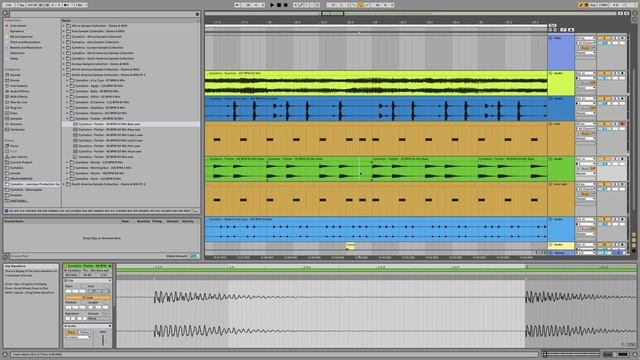Open the Templates browser category

pos(17,130)
